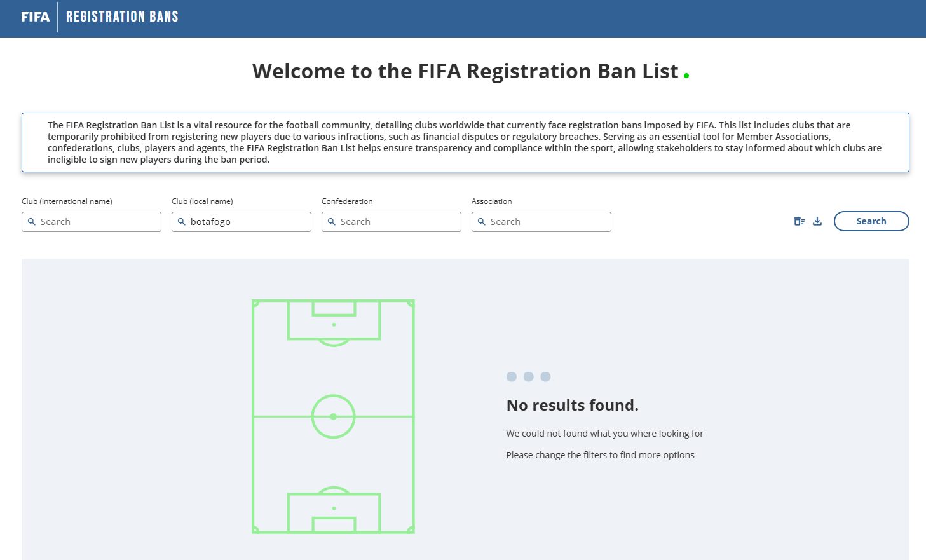Open the Association search dropdown
Image resolution: width=926 pixels, height=560 pixels.
click(x=541, y=222)
